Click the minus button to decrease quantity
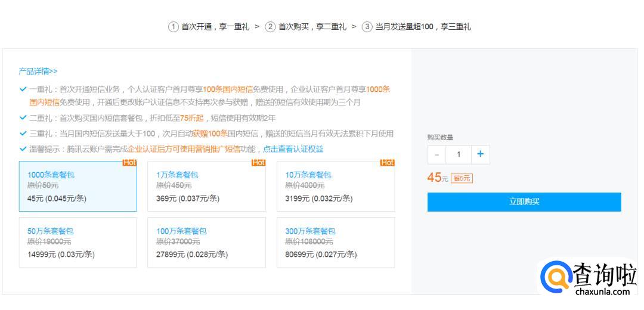The height and width of the screenshot is (310, 644). click(436, 154)
